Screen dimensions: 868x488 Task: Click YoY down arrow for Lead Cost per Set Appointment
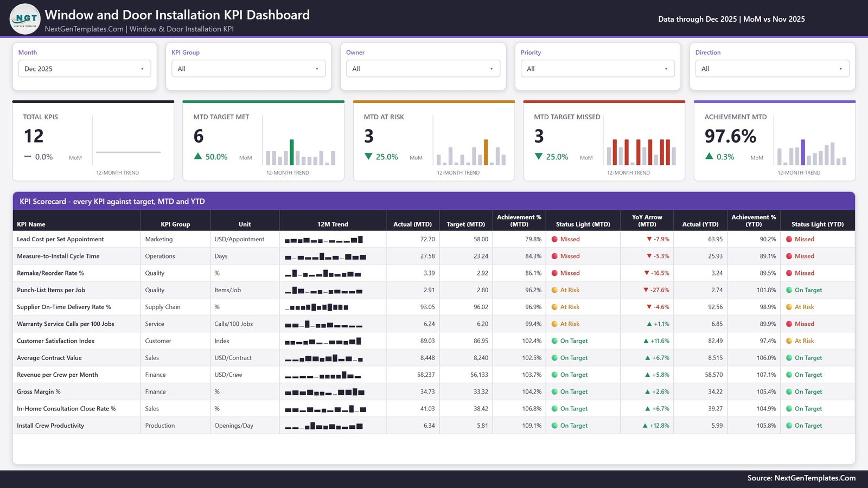point(649,239)
